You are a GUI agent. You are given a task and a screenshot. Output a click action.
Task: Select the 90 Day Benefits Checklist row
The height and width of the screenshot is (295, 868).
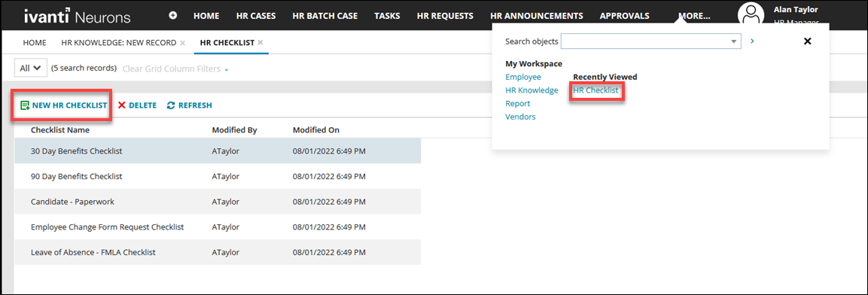pos(218,177)
